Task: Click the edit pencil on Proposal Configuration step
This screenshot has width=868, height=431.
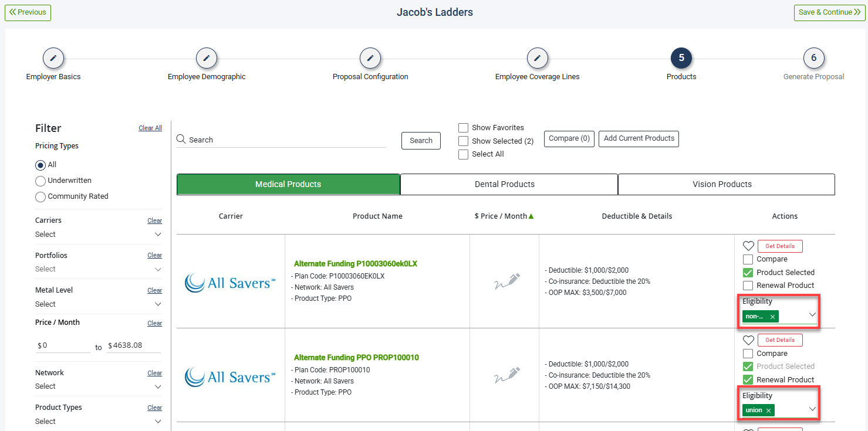Action: pyautogui.click(x=370, y=58)
